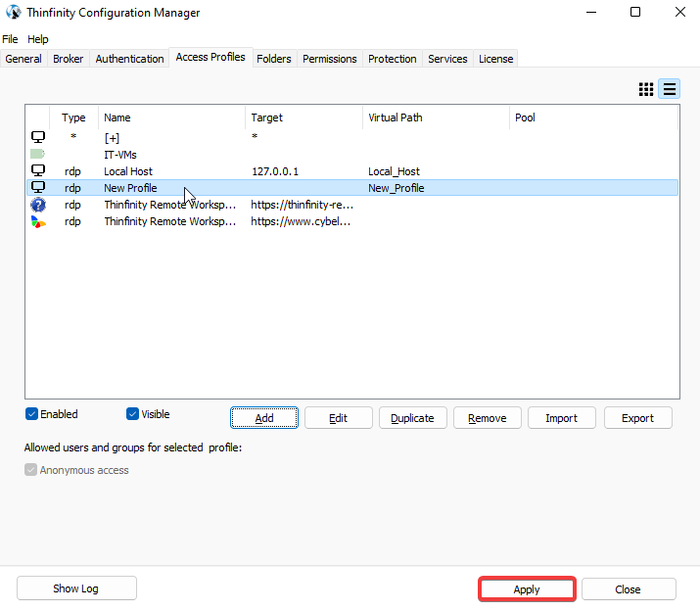Open the Help menu
The width and height of the screenshot is (700, 611).
pos(37,39)
